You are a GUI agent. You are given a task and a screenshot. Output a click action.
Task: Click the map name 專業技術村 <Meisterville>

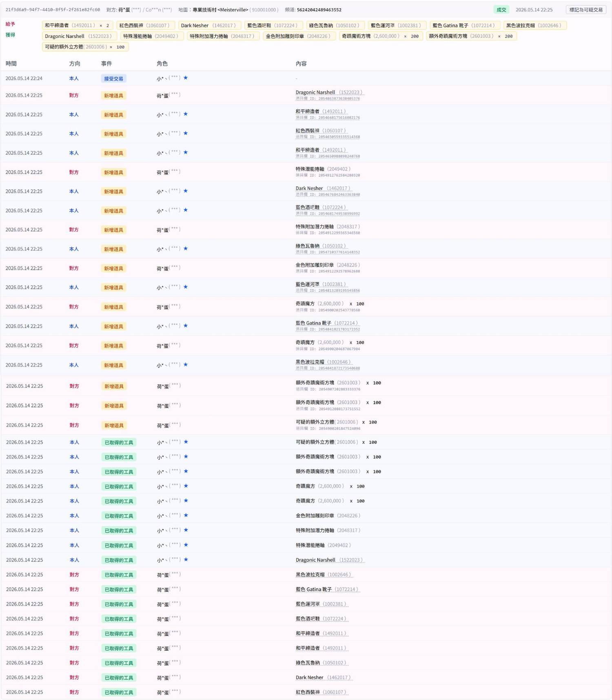(x=220, y=10)
